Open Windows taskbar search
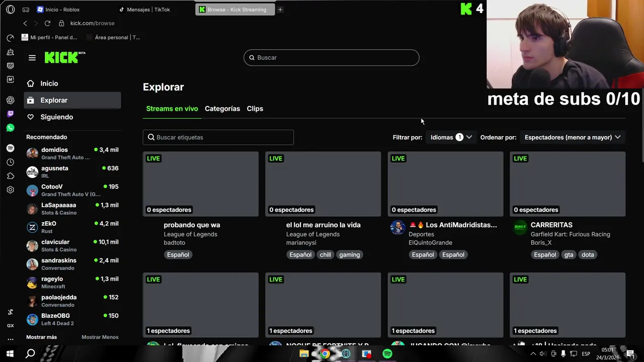The height and width of the screenshot is (362, 644). (30, 353)
